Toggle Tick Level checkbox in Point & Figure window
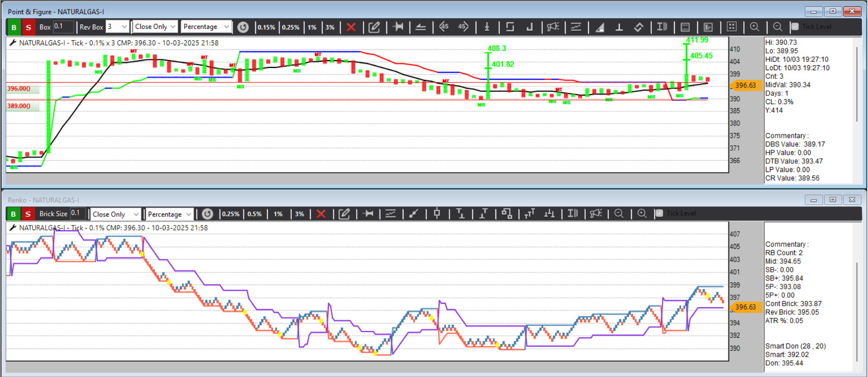This screenshot has height=377, width=868. click(795, 27)
